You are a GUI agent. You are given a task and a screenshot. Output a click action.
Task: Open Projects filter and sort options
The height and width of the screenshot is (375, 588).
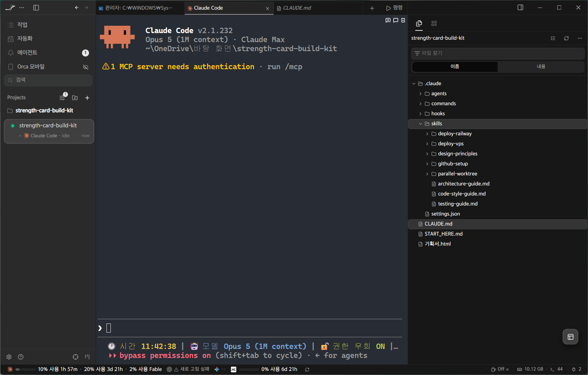63,97
